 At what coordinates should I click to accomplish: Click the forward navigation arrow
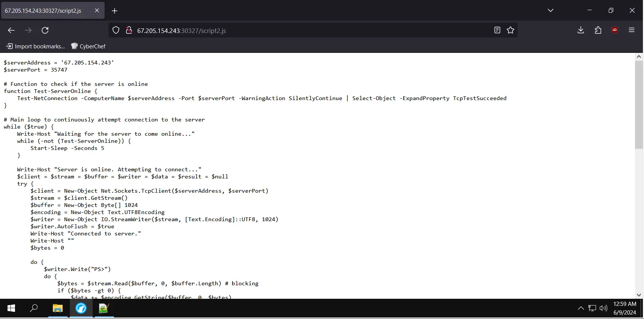pos(28,30)
